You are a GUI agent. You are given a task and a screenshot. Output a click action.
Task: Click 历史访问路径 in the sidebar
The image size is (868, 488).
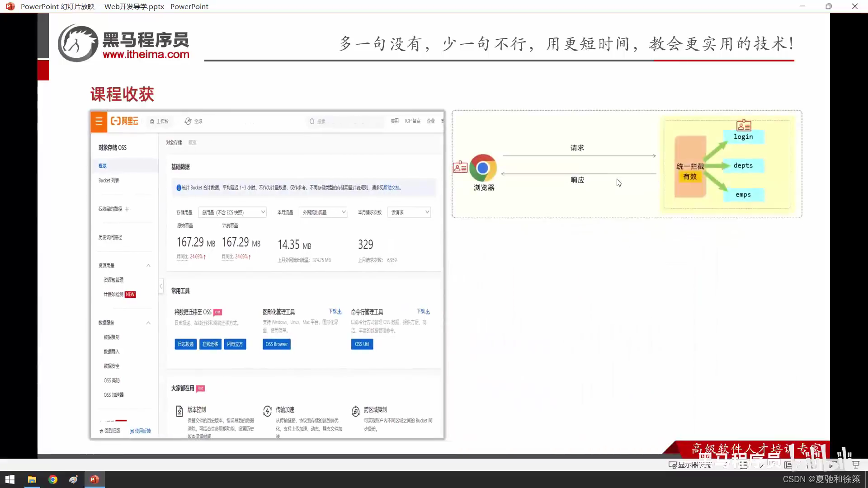(x=110, y=237)
